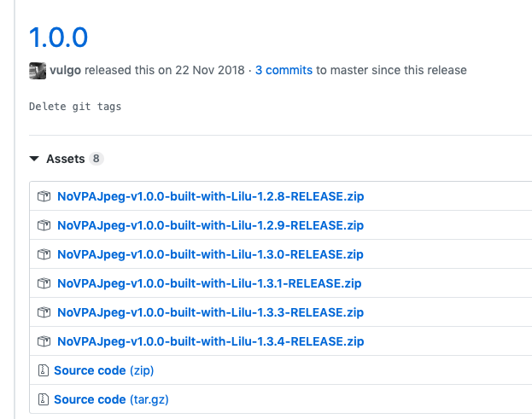Click zip file icon beside Source code (zip)
Viewport: 532px width, 419px height.
click(43, 370)
